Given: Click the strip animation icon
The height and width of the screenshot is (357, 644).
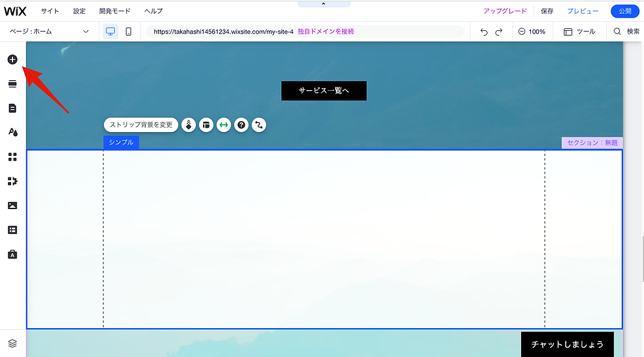Looking at the screenshot, I should coord(189,125).
